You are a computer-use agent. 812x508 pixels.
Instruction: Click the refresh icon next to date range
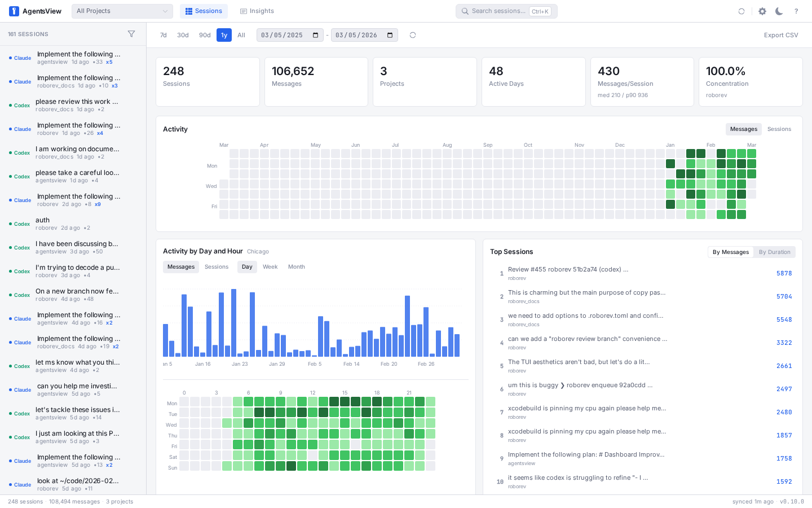(x=413, y=35)
